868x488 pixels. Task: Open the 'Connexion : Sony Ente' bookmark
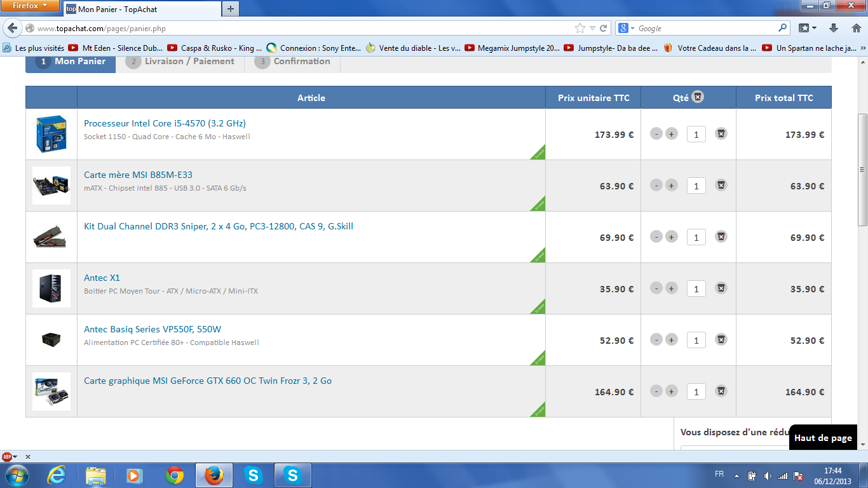(x=313, y=48)
